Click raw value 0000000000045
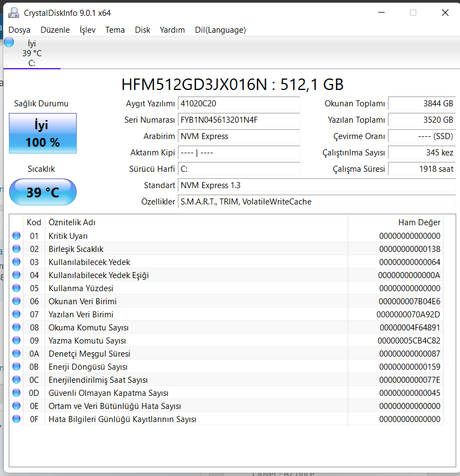The width and height of the screenshot is (460, 476). (410, 393)
